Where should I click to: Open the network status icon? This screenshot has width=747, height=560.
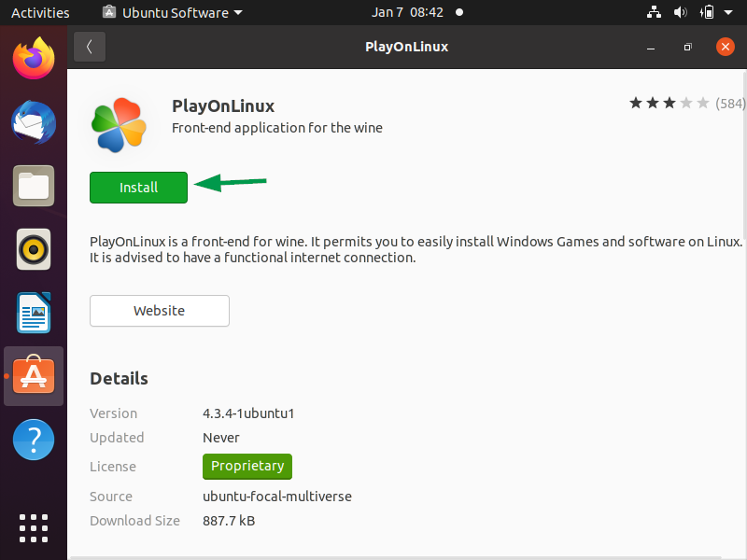tap(654, 12)
